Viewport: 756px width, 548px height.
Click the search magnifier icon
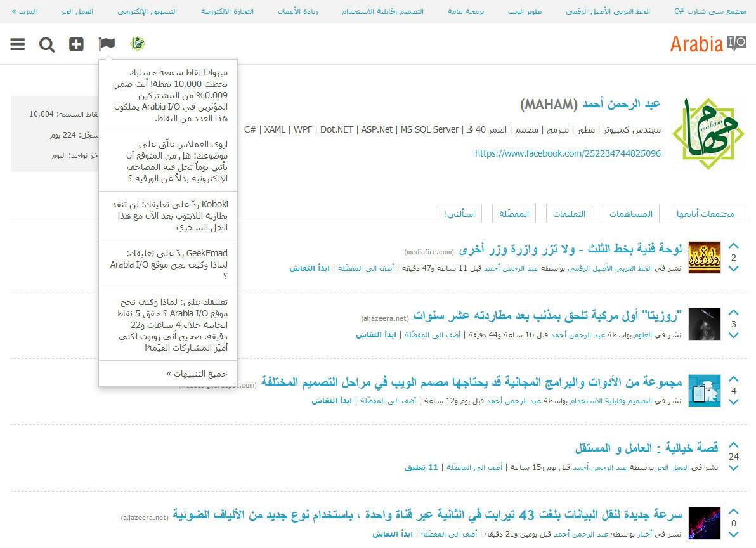pos(47,44)
